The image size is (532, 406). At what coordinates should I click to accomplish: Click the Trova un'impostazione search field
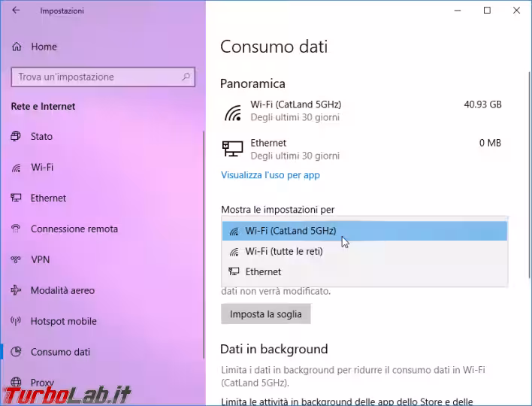tap(103, 77)
